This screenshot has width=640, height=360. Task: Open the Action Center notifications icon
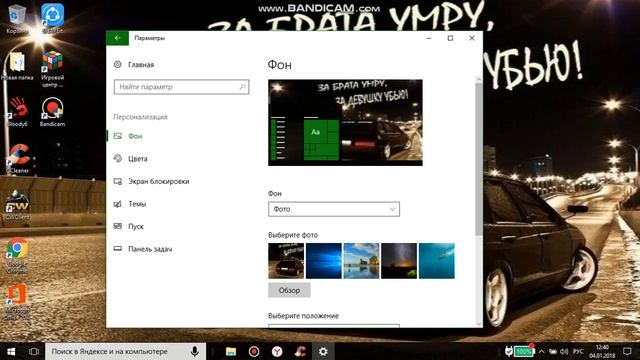627,351
